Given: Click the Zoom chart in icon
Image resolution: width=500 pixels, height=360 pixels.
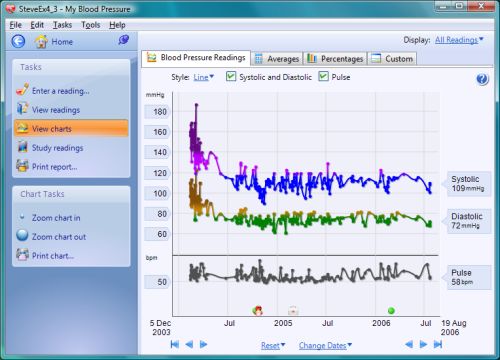Looking at the screenshot, I should click(x=22, y=217).
